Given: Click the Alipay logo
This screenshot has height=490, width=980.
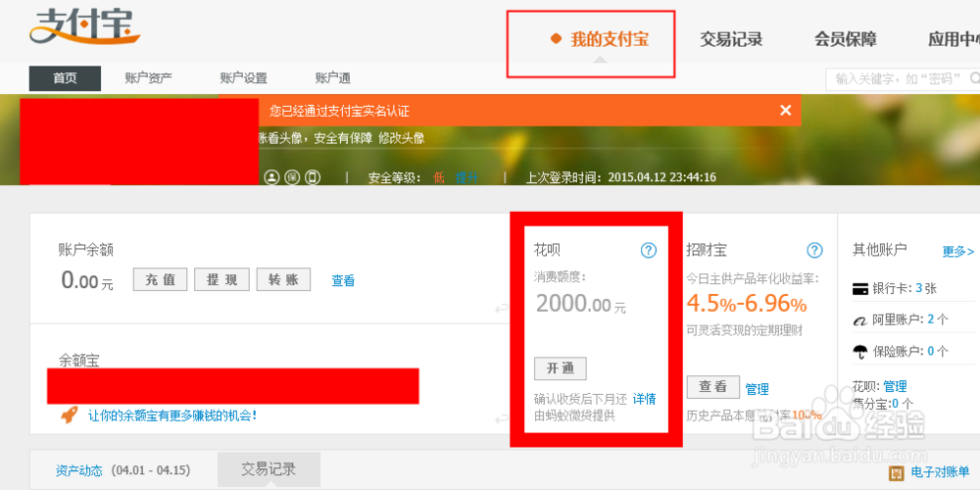Looking at the screenshot, I should pos(84,26).
